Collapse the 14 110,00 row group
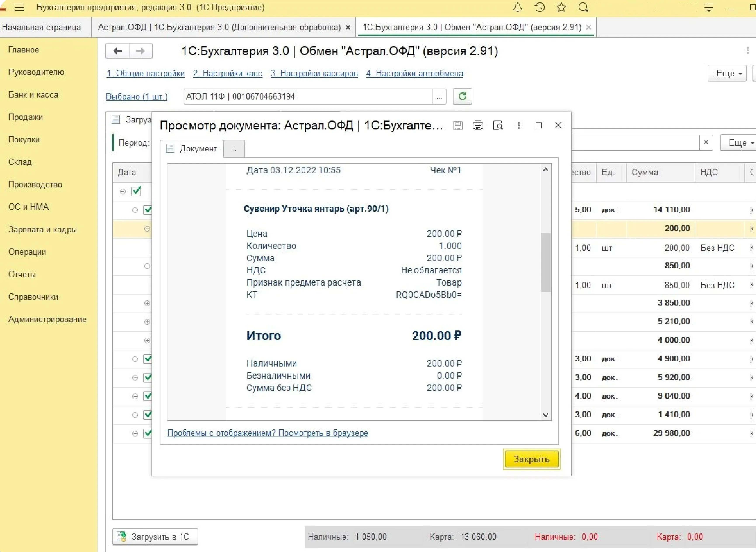 (x=135, y=210)
